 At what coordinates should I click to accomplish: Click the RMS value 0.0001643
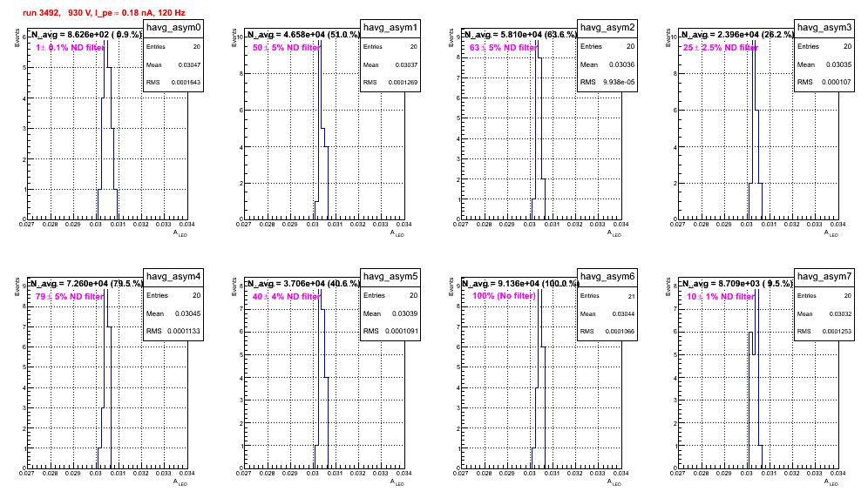(186, 83)
